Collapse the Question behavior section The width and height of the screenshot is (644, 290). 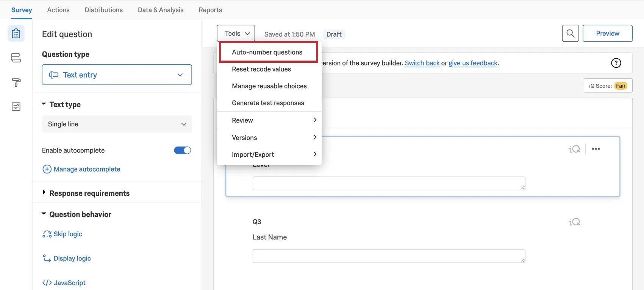coord(80,215)
